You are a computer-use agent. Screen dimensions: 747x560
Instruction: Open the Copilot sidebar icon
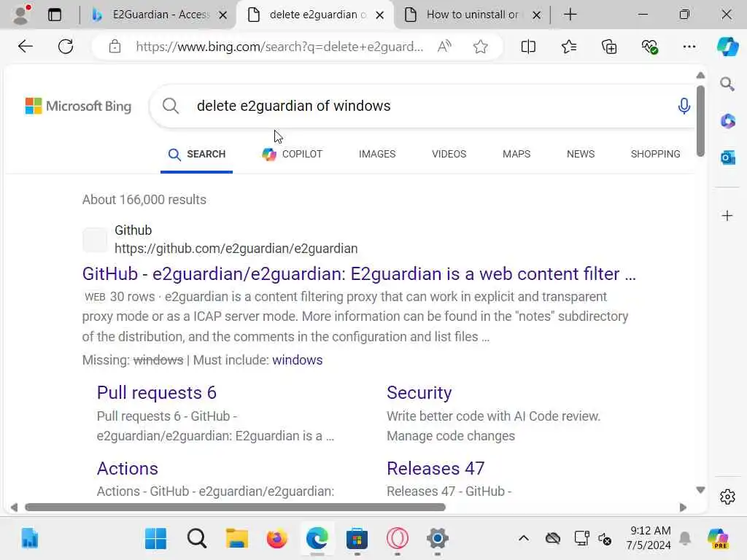pyautogui.click(x=727, y=46)
